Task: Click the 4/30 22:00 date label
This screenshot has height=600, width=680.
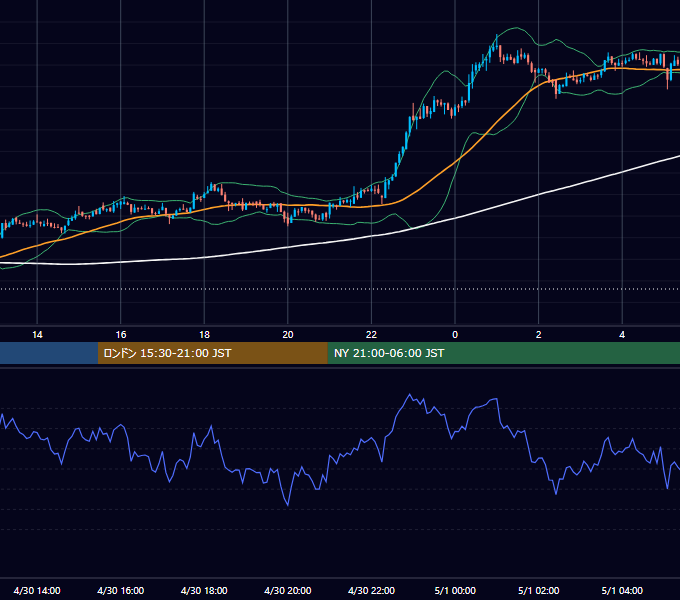Action: pyautogui.click(x=371, y=590)
